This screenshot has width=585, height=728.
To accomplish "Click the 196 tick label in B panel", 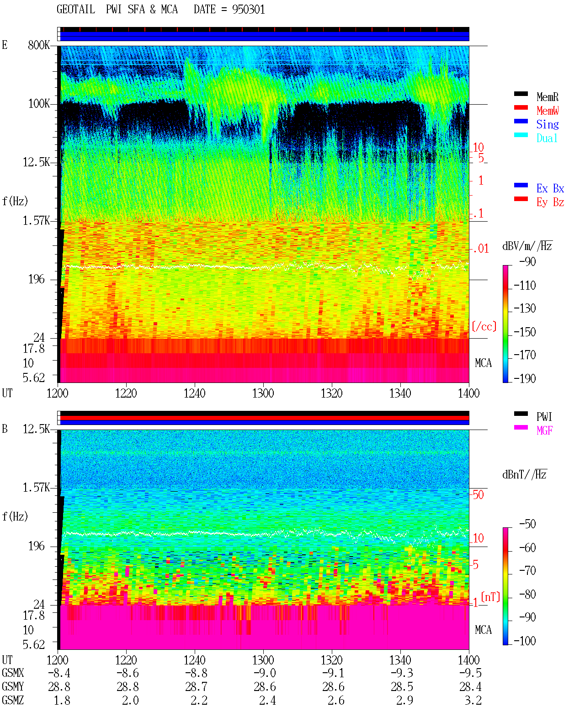I will click(x=37, y=546).
